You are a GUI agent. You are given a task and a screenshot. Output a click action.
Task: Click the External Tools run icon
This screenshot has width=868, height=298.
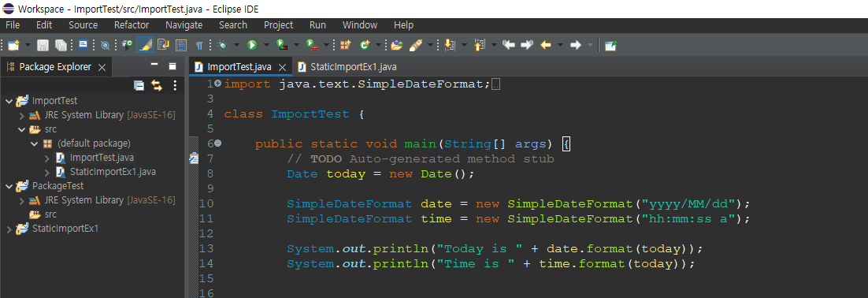click(x=312, y=46)
